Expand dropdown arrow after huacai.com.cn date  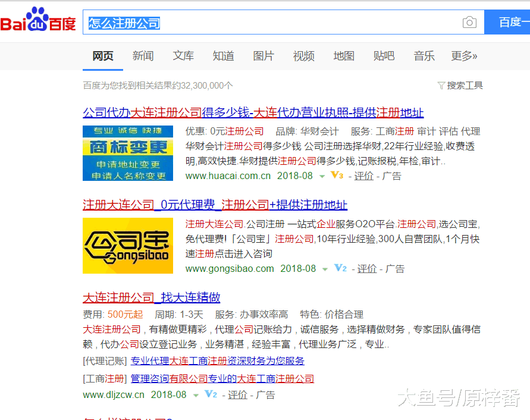coord(322,176)
